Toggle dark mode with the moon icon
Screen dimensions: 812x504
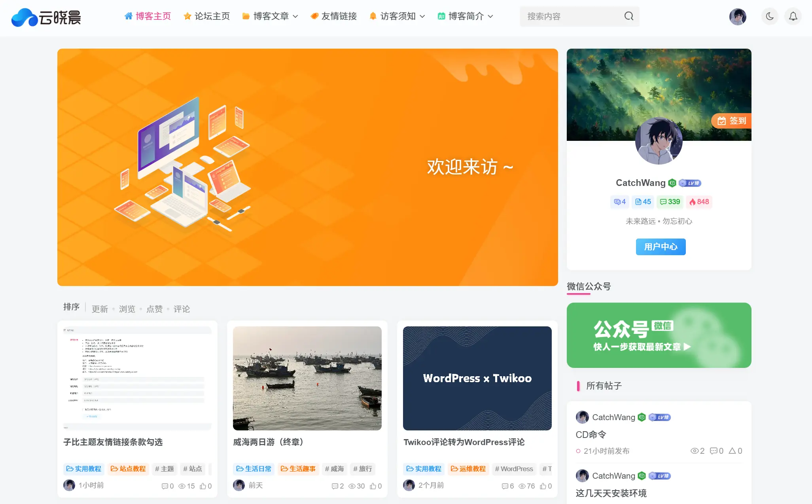coord(769,17)
